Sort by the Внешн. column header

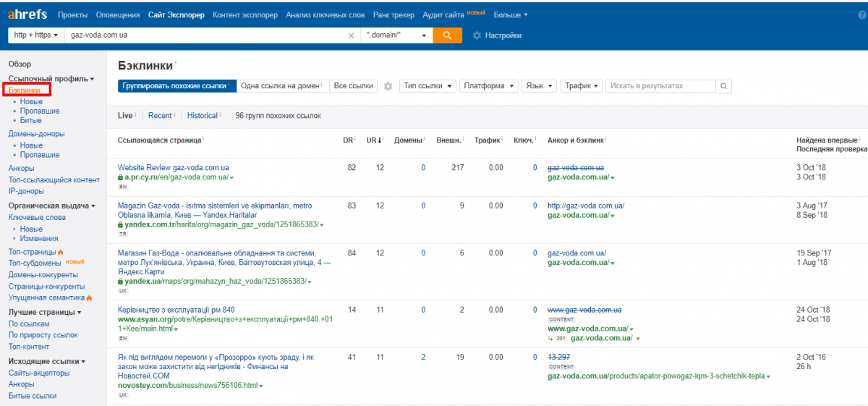coord(448,140)
